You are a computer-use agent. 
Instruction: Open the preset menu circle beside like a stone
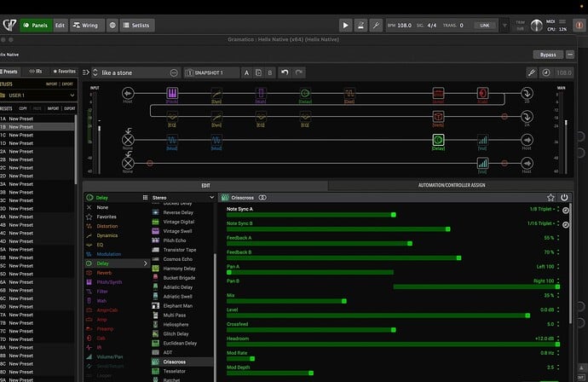tap(174, 72)
